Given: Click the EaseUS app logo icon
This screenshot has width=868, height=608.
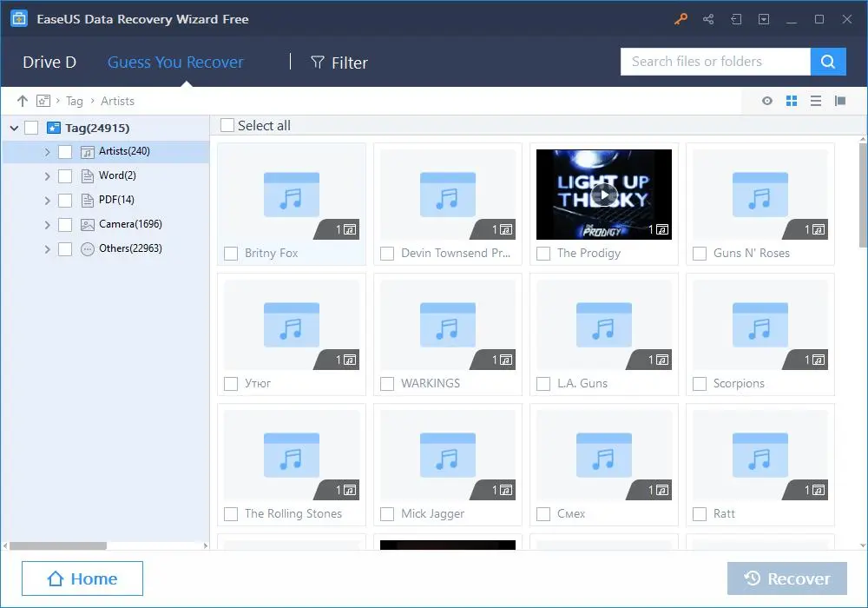Looking at the screenshot, I should [x=19, y=19].
